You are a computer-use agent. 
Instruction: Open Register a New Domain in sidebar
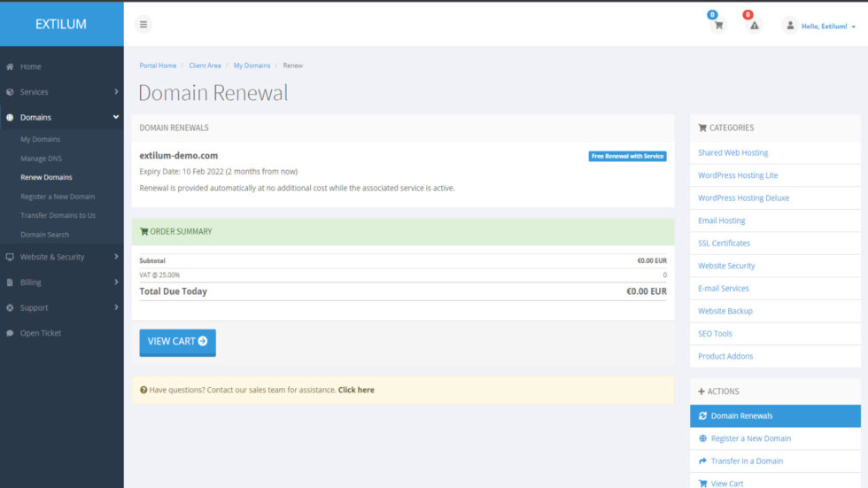(x=58, y=197)
